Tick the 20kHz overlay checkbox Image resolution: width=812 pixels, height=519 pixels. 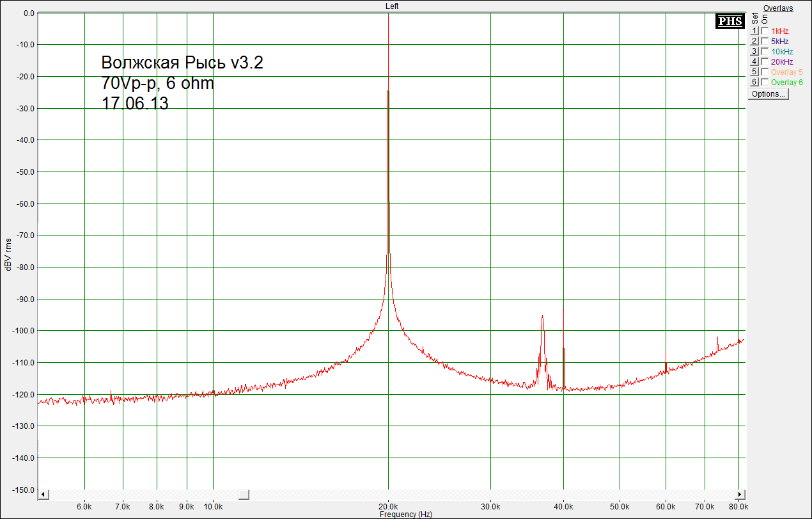click(x=765, y=61)
